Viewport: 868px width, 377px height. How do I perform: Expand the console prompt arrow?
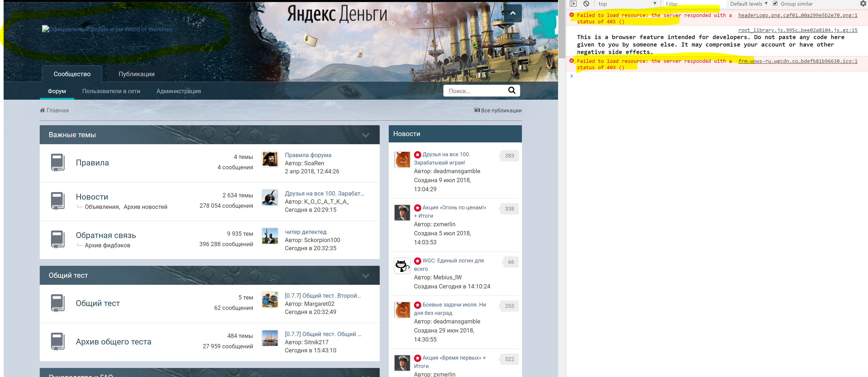point(571,76)
